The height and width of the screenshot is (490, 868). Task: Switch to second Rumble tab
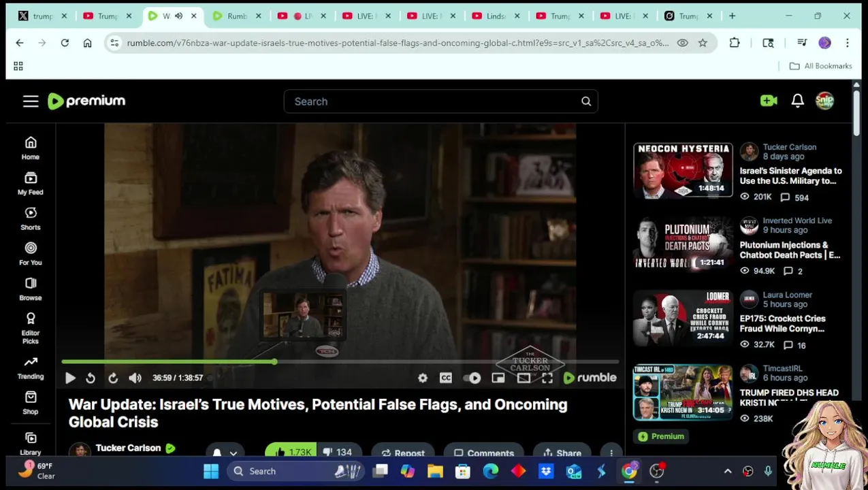point(238,16)
